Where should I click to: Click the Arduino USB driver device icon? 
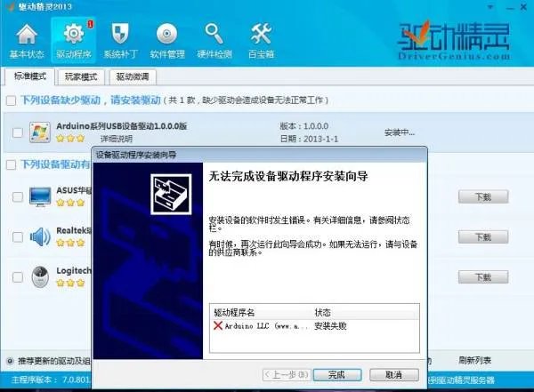39,132
